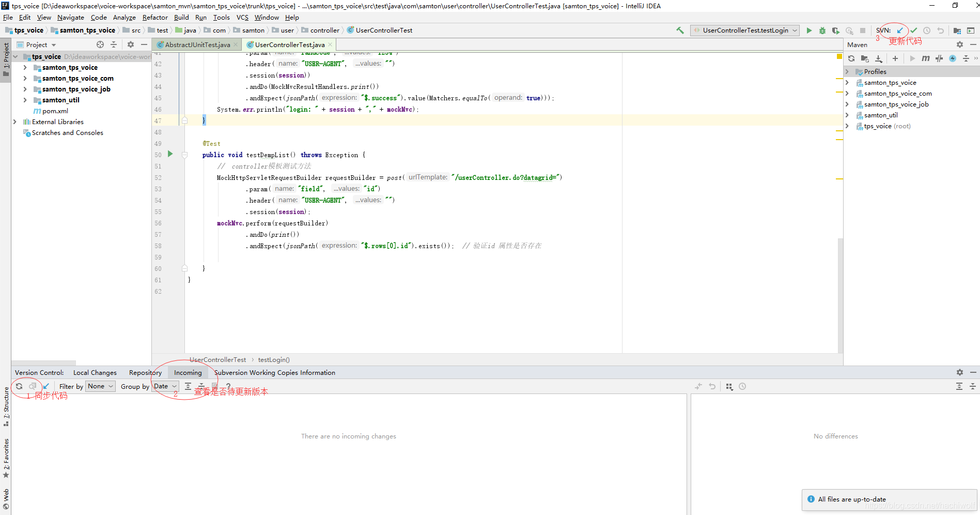This screenshot has height=515, width=980.
Task: Expand samton_tps_voice_com in Project tree
Action: click(25, 78)
